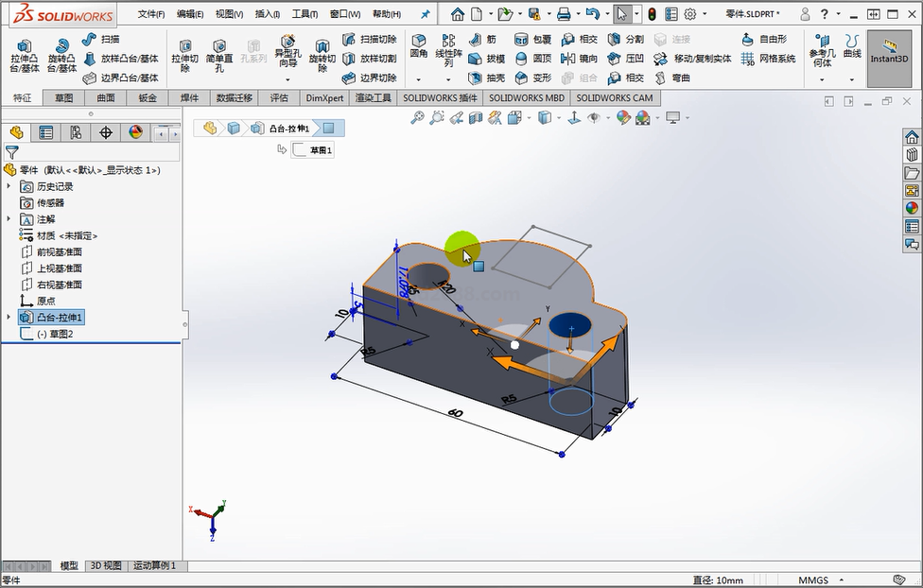
Task: Click the 草图1 breadcrumb button
Action: (x=313, y=149)
